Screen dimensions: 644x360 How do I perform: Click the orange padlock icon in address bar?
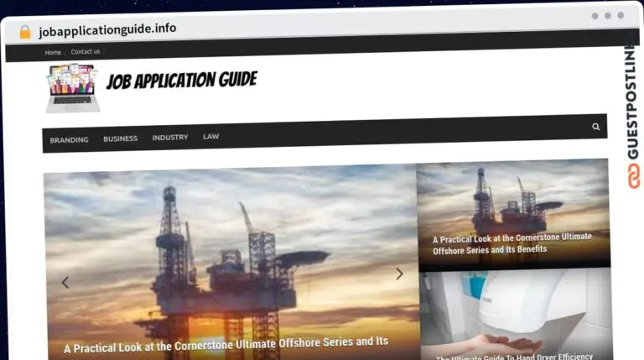point(25,32)
